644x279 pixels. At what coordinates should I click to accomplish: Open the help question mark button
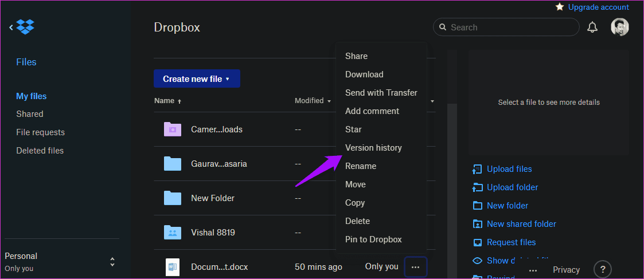pyautogui.click(x=603, y=270)
